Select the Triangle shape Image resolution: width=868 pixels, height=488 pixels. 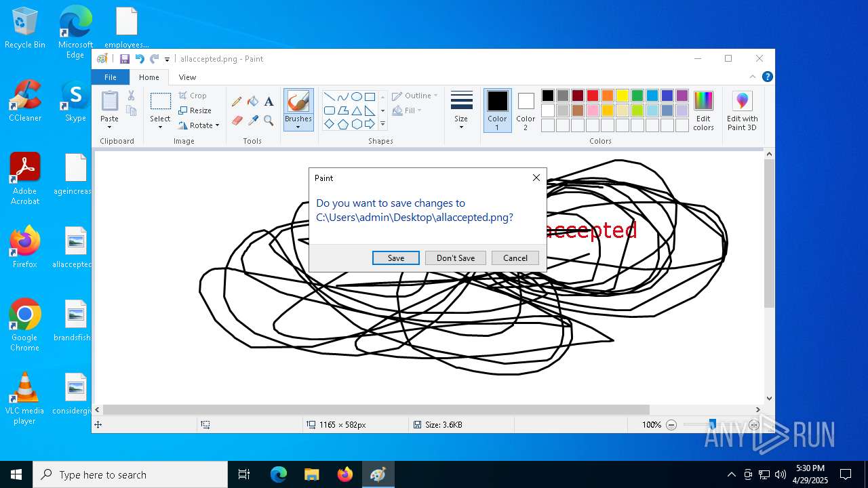pos(356,110)
